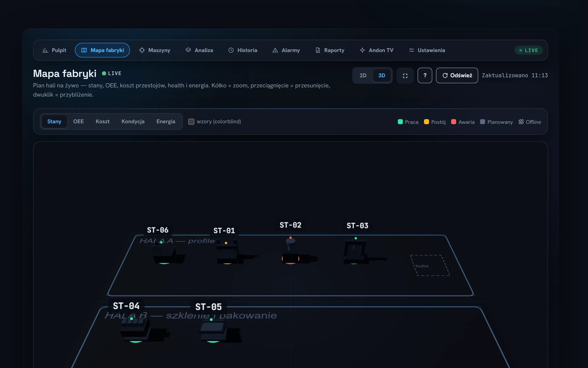The image size is (588, 368).
Task: Select machine ST-02 label on map
Action: [x=291, y=225]
